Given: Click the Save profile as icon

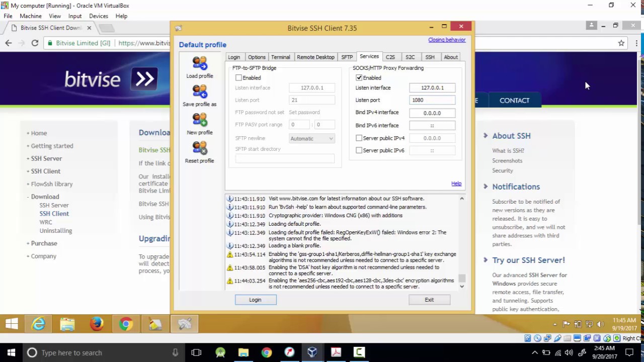Looking at the screenshot, I should tap(200, 92).
